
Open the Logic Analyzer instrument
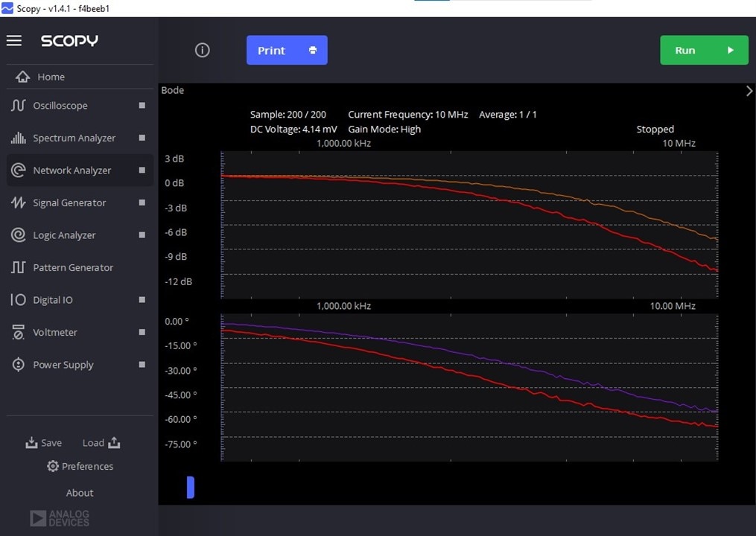point(64,235)
